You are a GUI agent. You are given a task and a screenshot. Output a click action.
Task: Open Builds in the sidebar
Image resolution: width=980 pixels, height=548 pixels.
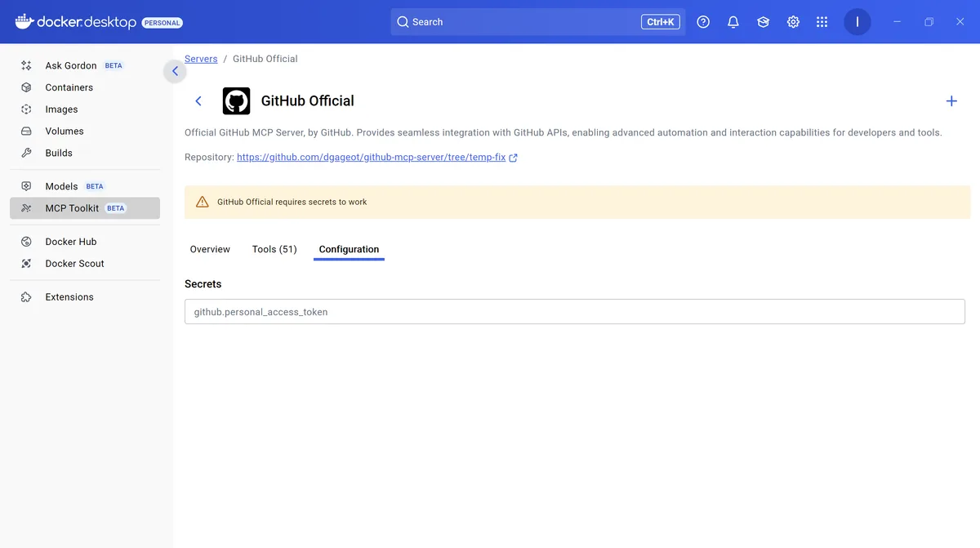tap(85, 153)
